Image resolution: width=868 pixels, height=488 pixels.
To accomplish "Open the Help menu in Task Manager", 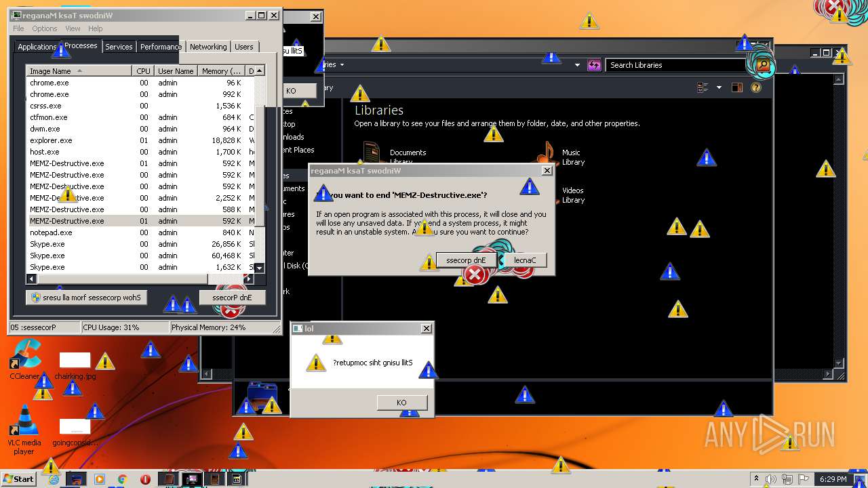I will click(96, 28).
